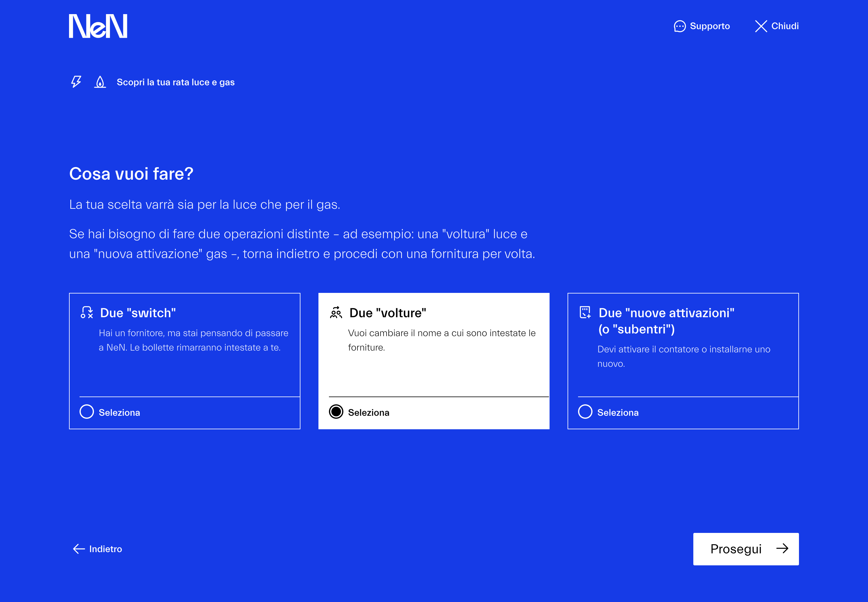Screen dimensions: 868x602
Task: Click the new activation building icon
Action: coord(585,312)
